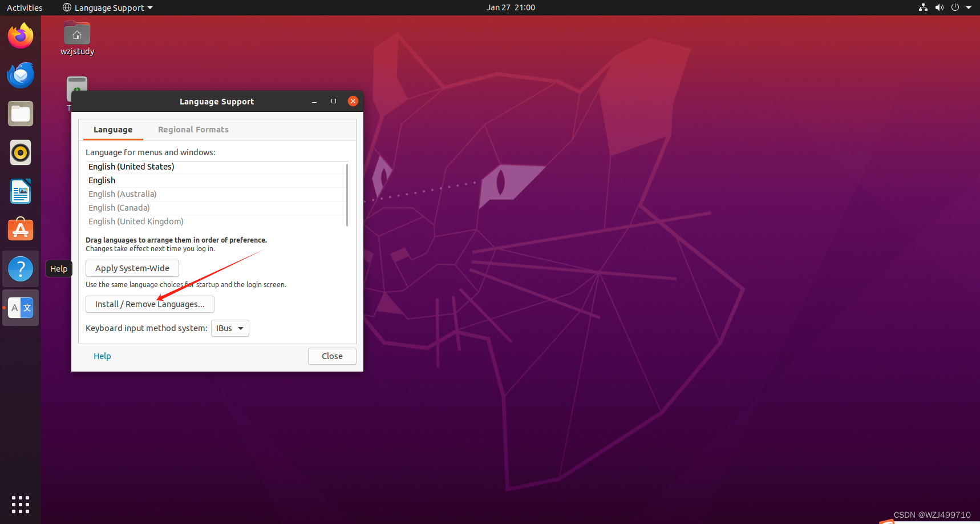Close Language Support with the red X
Image resolution: width=980 pixels, height=524 pixels.
coord(353,101)
